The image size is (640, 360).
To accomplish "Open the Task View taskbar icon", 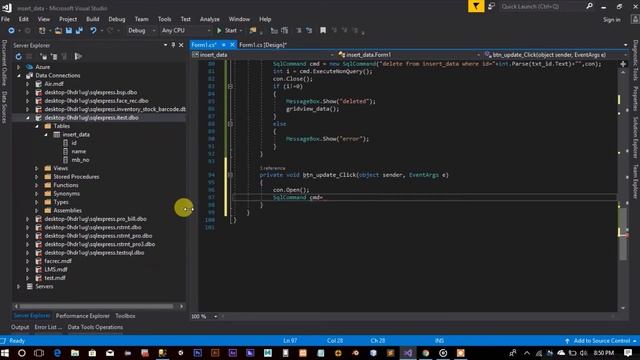I will point(39,353).
